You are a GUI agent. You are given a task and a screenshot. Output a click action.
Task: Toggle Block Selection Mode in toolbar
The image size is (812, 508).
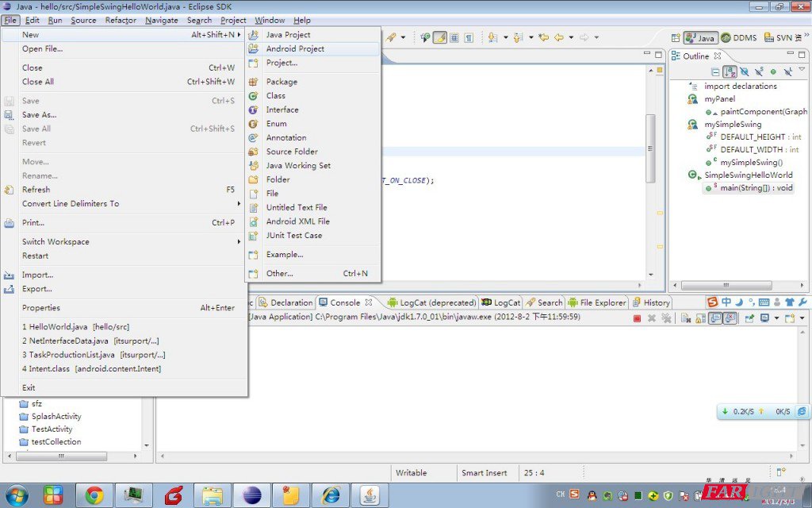pyautogui.click(x=454, y=37)
